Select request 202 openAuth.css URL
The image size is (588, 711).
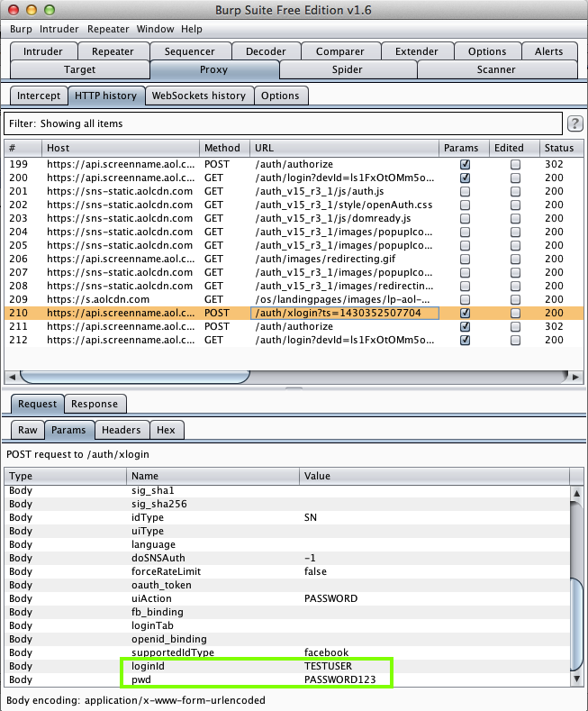[x=344, y=205]
